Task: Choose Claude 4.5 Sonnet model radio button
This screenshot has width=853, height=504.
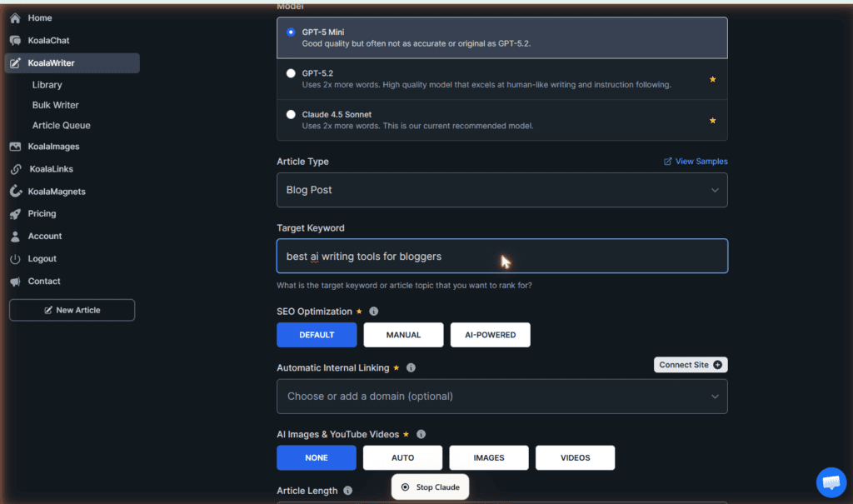Action: [x=291, y=114]
